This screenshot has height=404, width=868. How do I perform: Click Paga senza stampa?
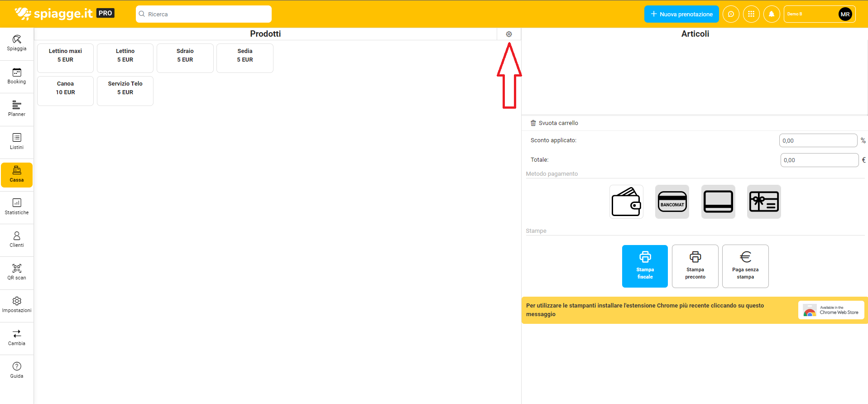(745, 266)
